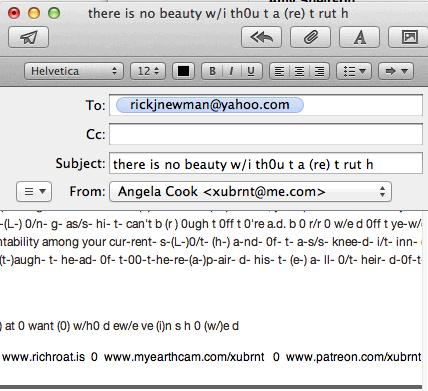The image size is (428, 391).
Task: Click body line containing 'augh- t- he-ad- 0f-'
Action: 211,260
